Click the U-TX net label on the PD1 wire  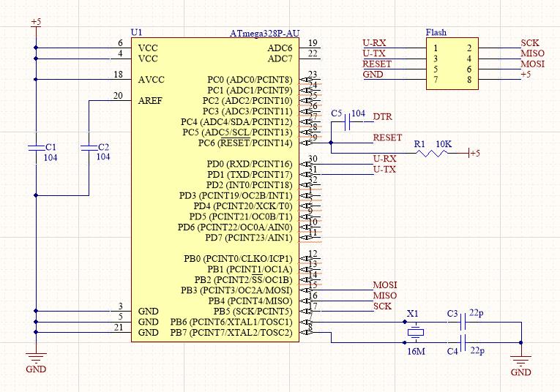pos(384,169)
